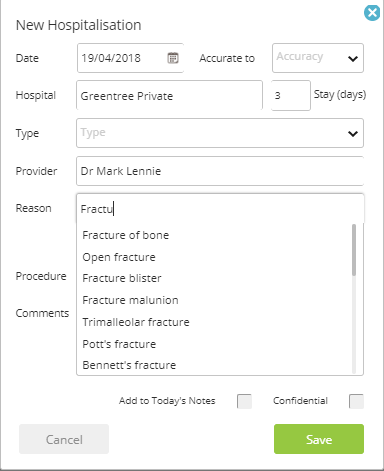Viewport: 384px width, 471px height.
Task: Close the New Hospitalisation dialog
Action: tap(372, 13)
